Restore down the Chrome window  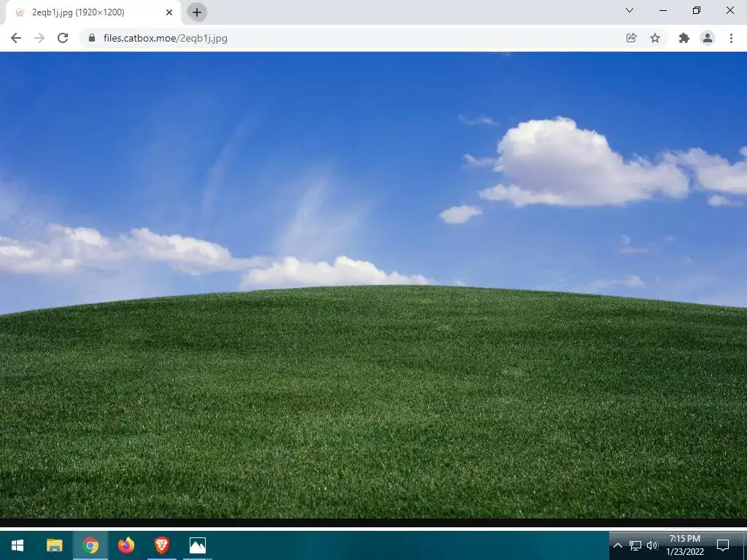[x=697, y=10]
